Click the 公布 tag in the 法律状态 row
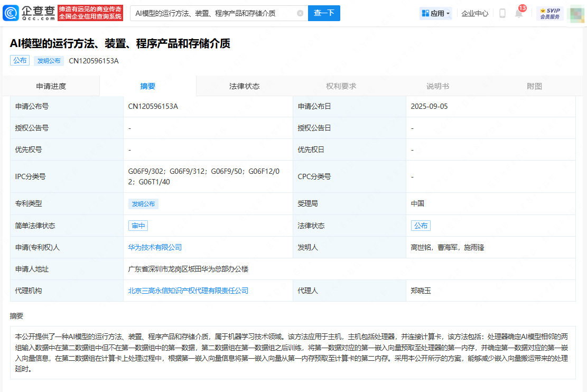Screen dimensions: 587x392 click(421, 226)
